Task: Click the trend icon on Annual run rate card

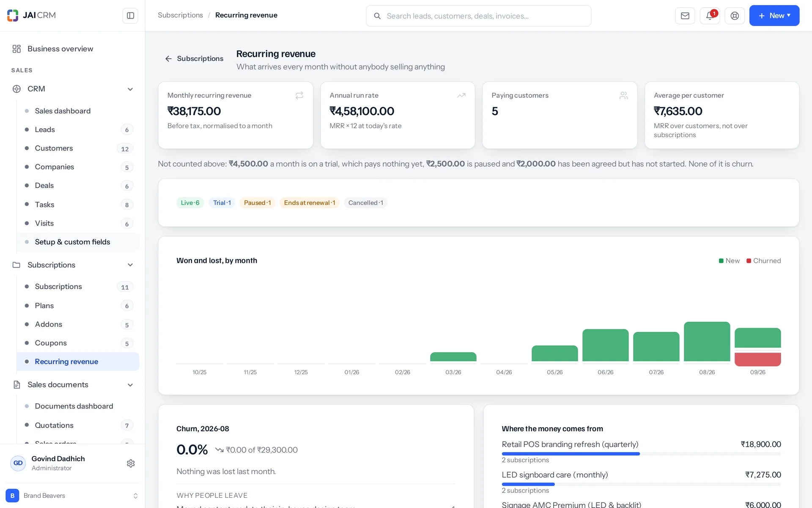Action: (461, 96)
